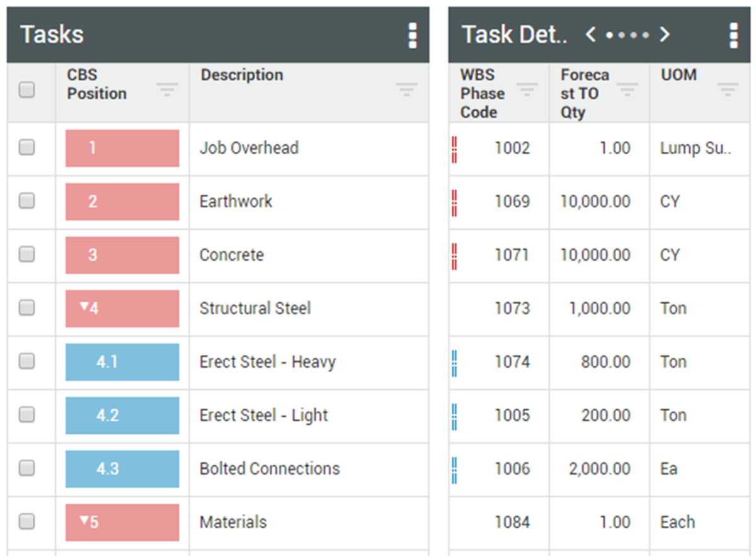Sort by the Description column header
The width and height of the screenshot is (756, 556).
(x=241, y=75)
